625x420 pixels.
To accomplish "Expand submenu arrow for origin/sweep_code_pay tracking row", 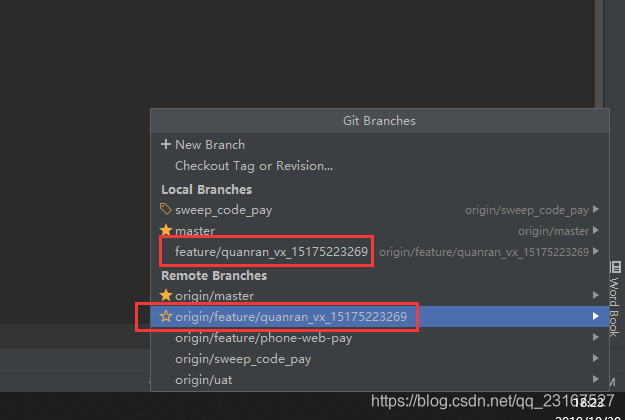I will point(596,209).
